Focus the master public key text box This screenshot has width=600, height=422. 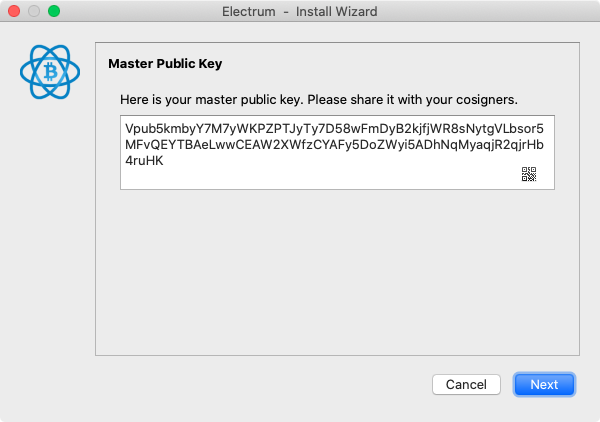pyautogui.click(x=337, y=152)
